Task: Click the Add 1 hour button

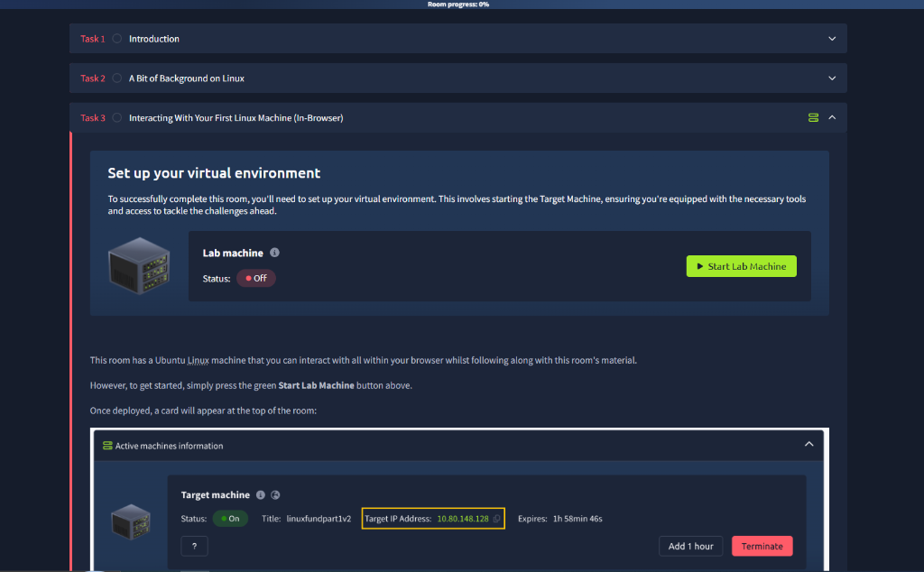Action: (x=690, y=546)
